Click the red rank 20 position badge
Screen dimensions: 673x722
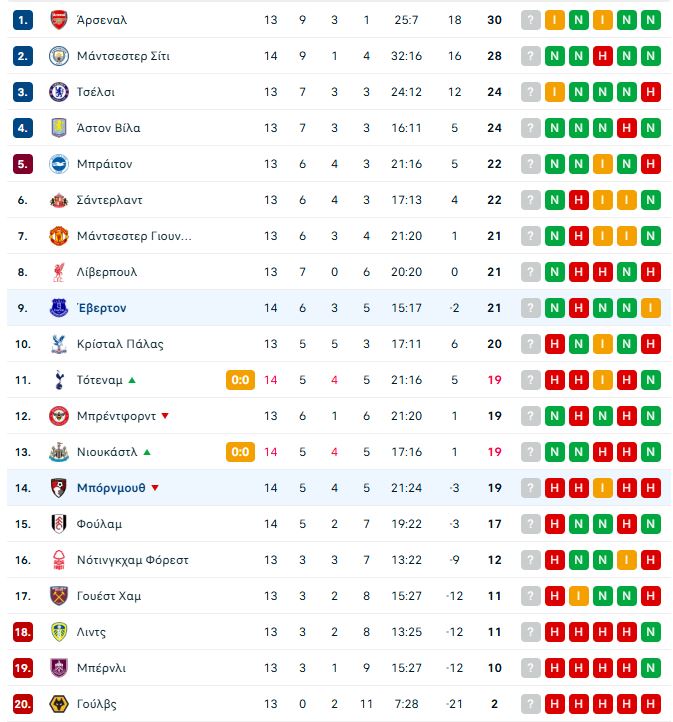(24, 704)
